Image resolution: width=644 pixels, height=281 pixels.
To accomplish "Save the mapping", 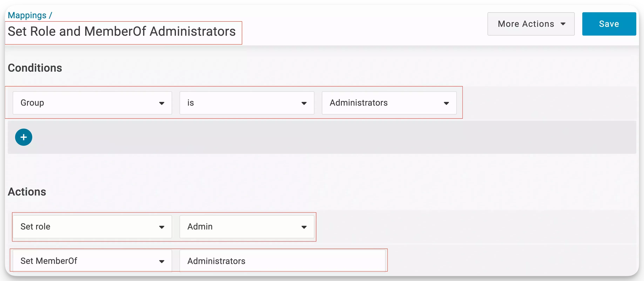I will (x=609, y=24).
